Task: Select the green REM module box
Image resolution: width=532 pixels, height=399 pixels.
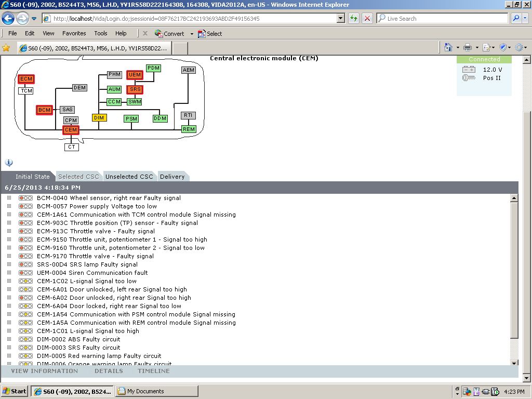Action: 189,129
